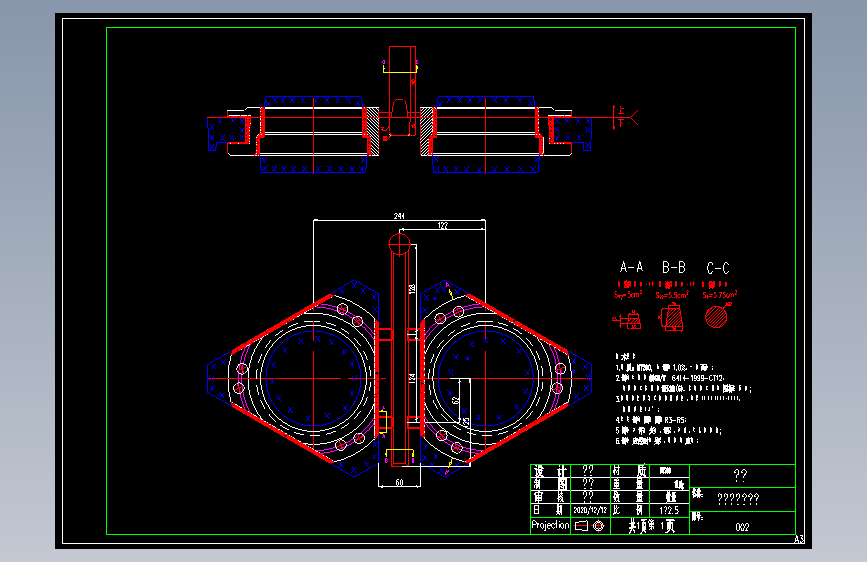
Task: Click the 比例 scale label cell
Action: coord(630,510)
